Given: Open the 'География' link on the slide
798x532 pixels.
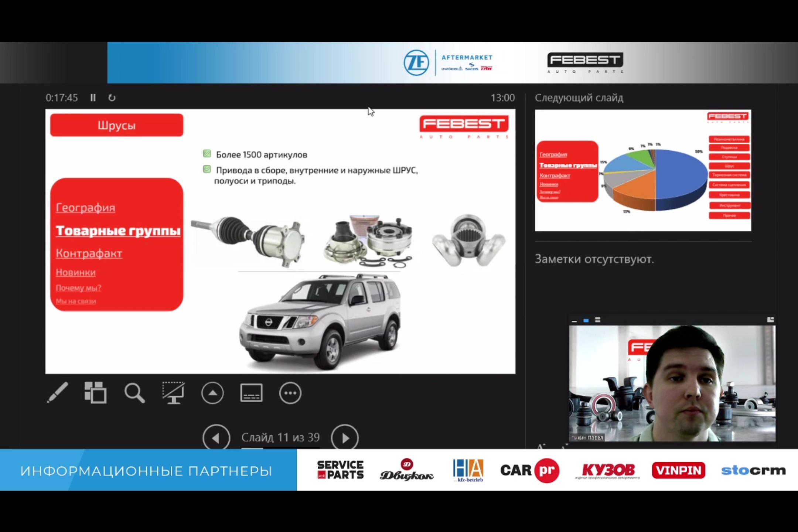Looking at the screenshot, I should pyautogui.click(x=85, y=208).
